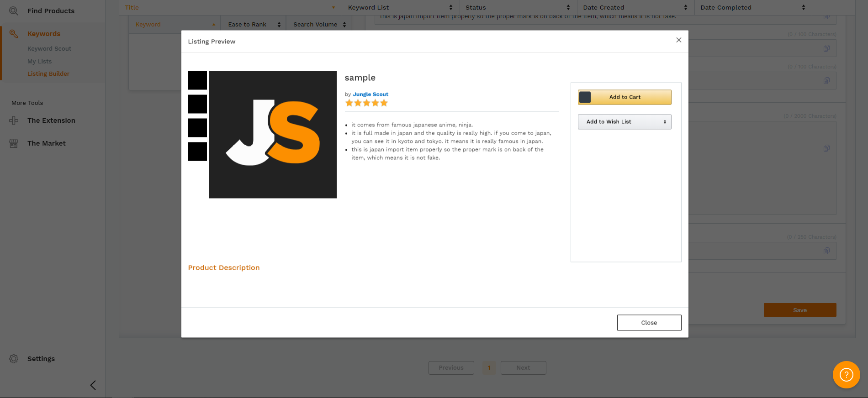Select the third black thumbnail image
This screenshot has width=868, height=398.
coord(197,128)
